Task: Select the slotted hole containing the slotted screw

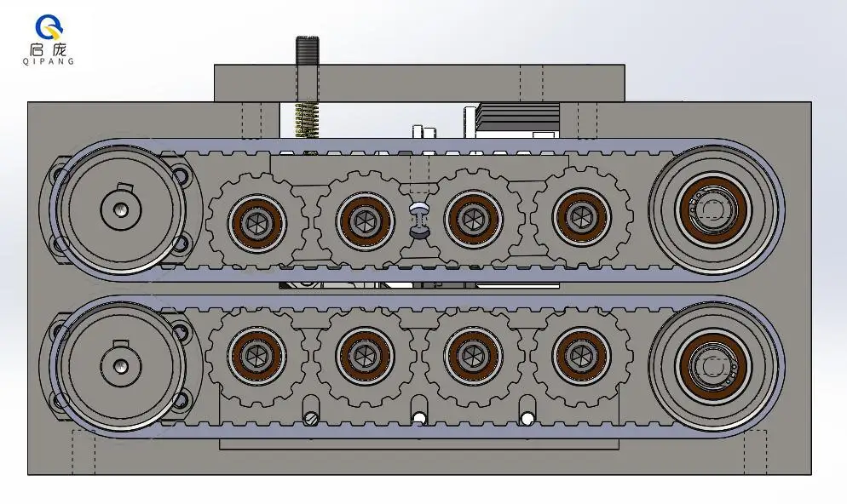Action: [311, 410]
